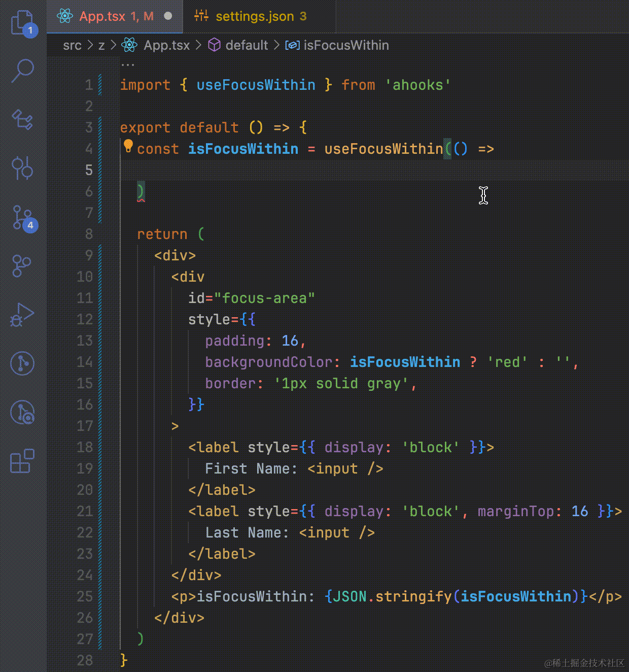629x672 pixels.
Task: Open the Extensions blocks icon
Action: click(22, 461)
